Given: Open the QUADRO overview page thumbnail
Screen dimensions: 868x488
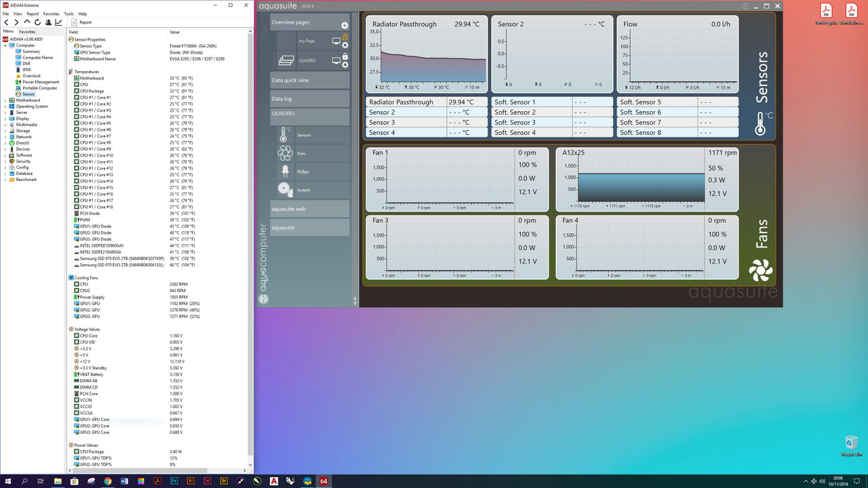Looking at the screenshot, I should tap(287, 60).
